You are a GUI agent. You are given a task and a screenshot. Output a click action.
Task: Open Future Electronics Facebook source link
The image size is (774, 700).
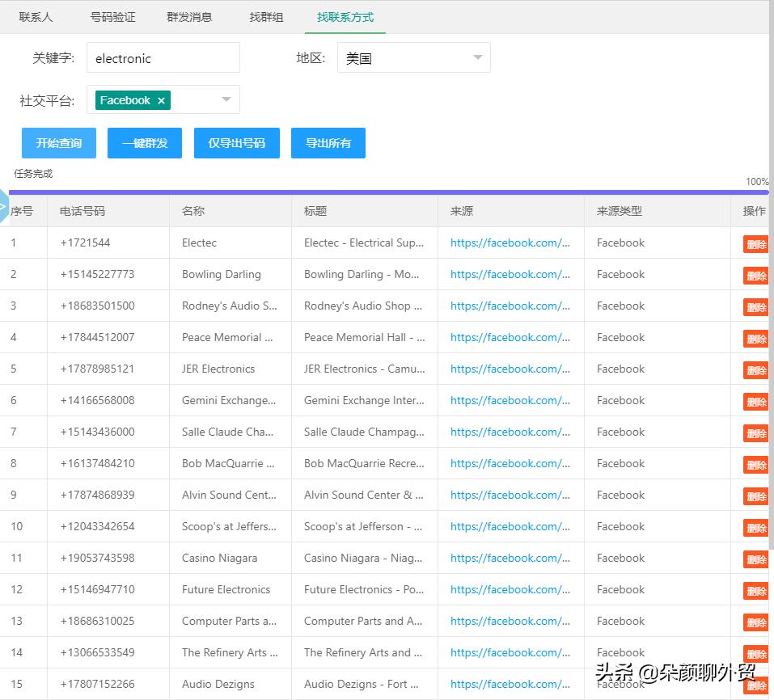click(510, 589)
